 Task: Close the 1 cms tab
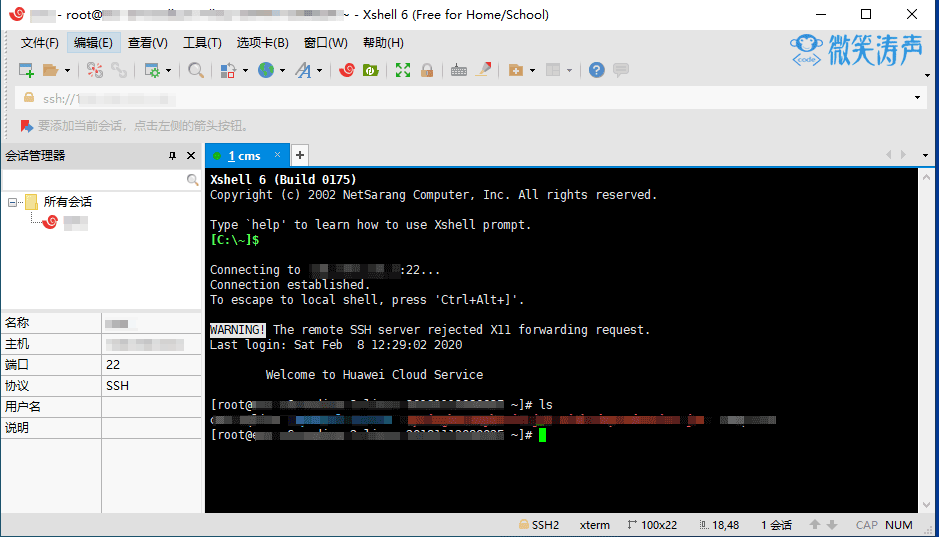(277, 154)
